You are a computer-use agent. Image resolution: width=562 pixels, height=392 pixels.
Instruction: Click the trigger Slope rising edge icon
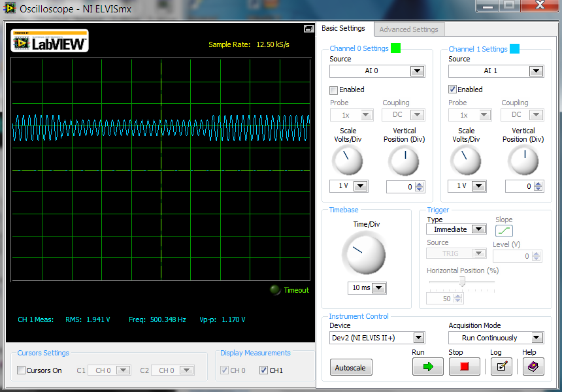(x=504, y=231)
